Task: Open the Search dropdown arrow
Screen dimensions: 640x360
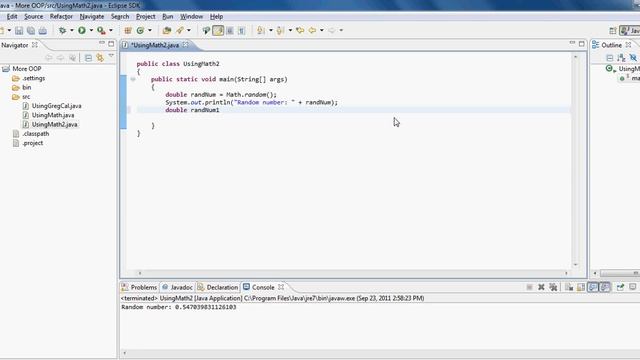Action: [189, 30]
